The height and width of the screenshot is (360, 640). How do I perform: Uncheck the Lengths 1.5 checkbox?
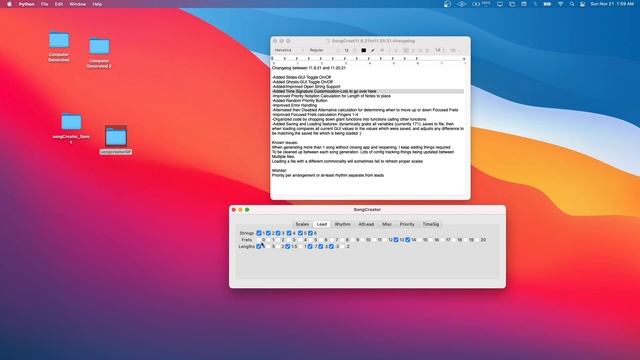click(x=288, y=247)
